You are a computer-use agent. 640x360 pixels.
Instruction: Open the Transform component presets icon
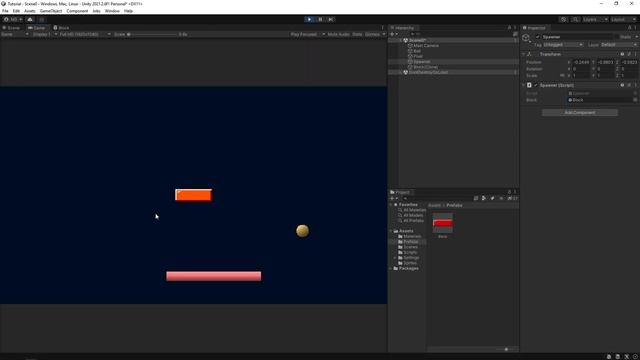click(629, 54)
